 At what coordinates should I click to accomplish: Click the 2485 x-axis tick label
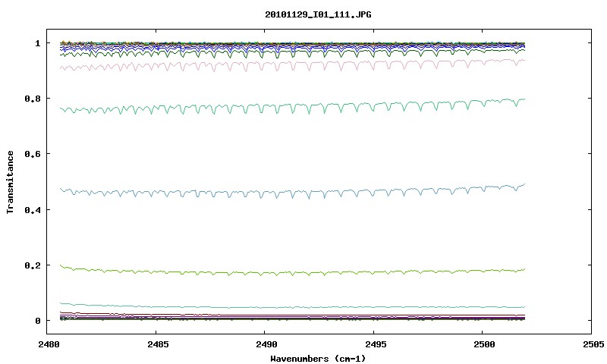point(158,344)
